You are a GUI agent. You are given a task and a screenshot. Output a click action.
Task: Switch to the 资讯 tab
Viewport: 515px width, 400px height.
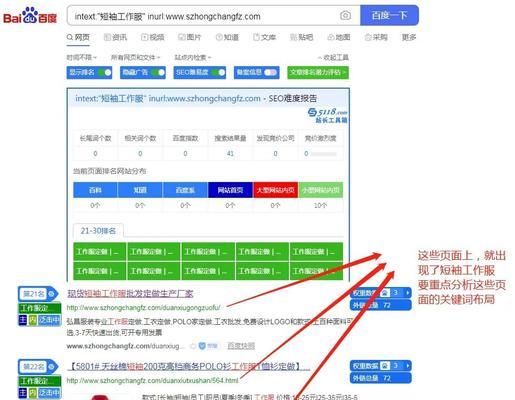115,37
